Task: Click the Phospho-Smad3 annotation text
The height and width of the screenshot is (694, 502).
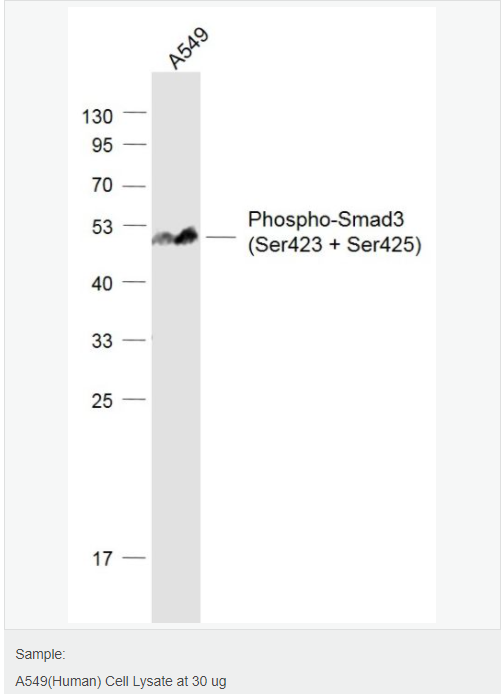Action: [326, 220]
